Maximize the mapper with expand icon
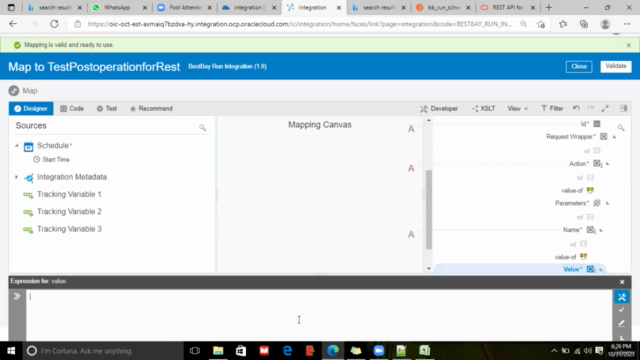This screenshot has height=360, width=640. point(605,108)
